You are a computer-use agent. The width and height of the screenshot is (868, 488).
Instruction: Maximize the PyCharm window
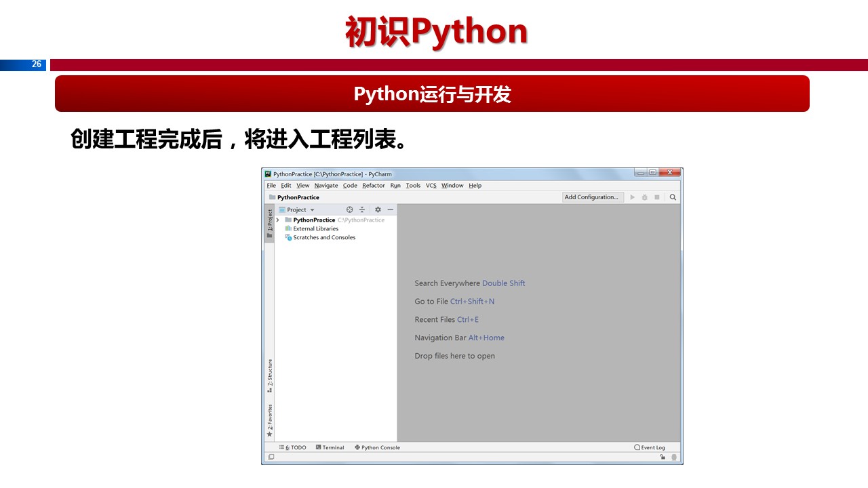pyautogui.click(x=652, y=173)
